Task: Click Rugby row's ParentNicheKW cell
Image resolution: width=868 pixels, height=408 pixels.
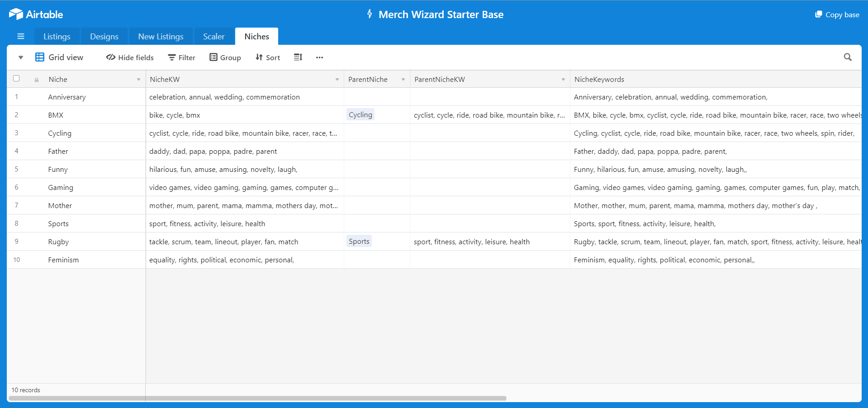Action: (490, 242)
